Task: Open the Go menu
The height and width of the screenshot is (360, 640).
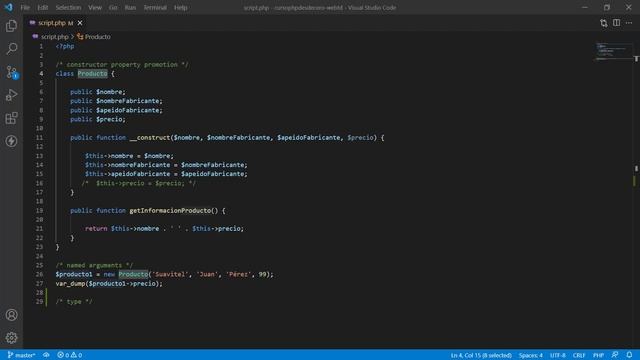Action: [x=113, y=7]
